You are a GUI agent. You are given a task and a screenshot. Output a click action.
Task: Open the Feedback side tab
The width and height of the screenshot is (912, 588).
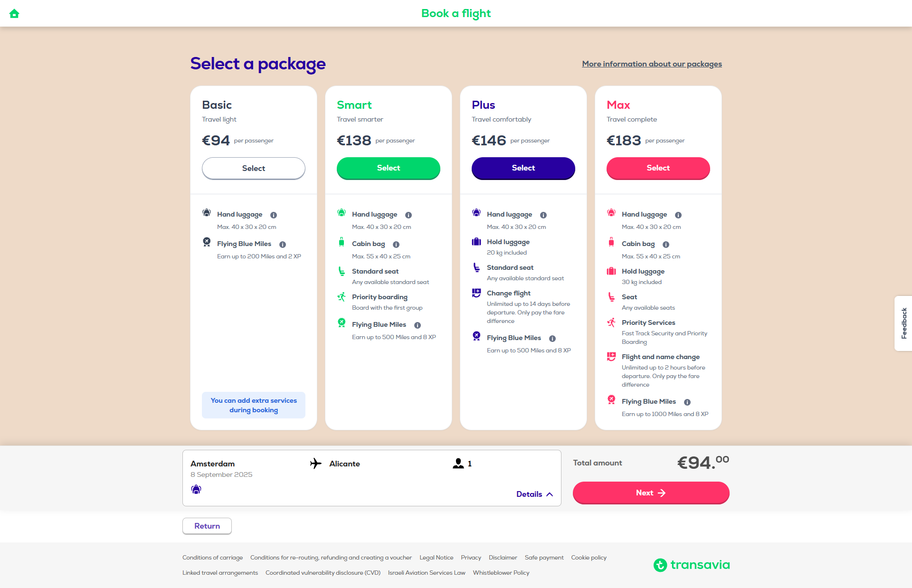(903, 323)
